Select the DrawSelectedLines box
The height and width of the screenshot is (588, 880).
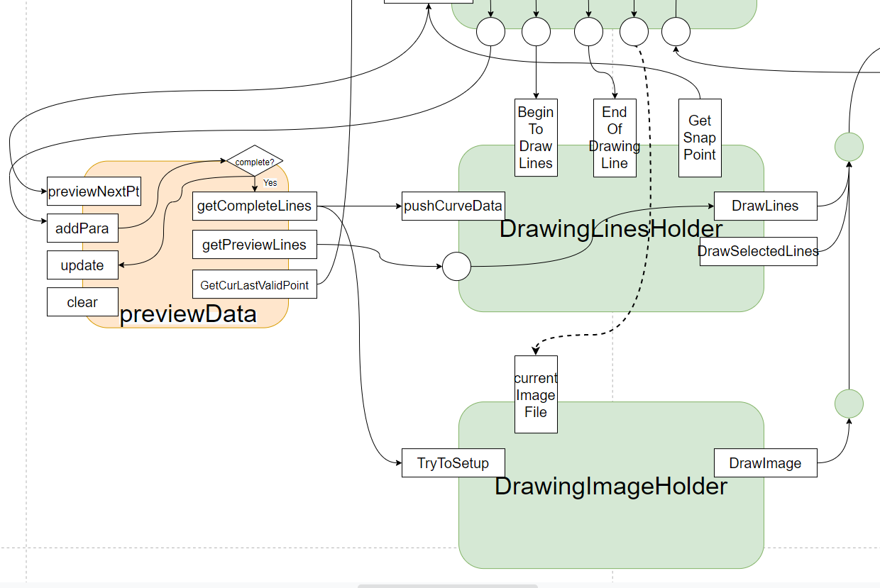pyautogui.click(x=759, y=251)
